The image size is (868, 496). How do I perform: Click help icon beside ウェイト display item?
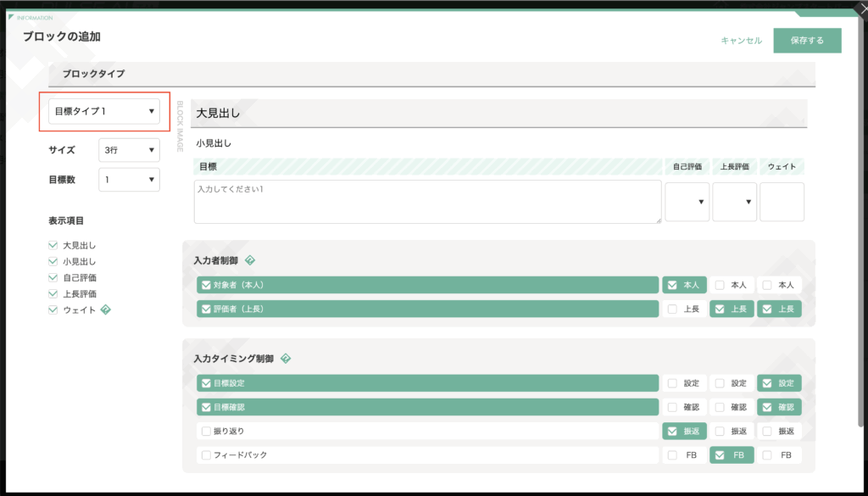[x=106, y=310]
